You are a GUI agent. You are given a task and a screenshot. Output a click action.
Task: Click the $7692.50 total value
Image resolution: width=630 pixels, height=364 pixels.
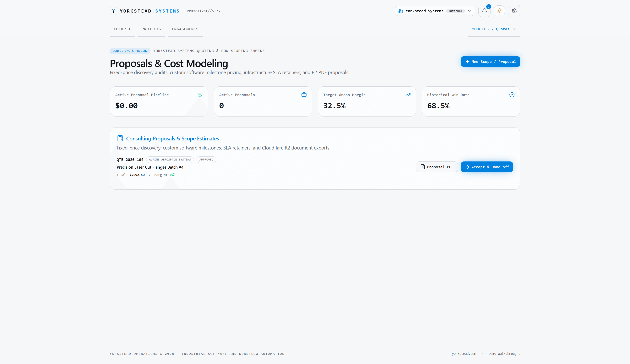(x=137, y=175)
